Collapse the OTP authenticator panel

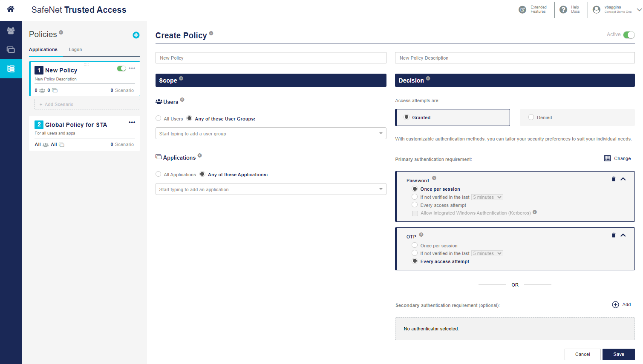click(x=623, y=235)
